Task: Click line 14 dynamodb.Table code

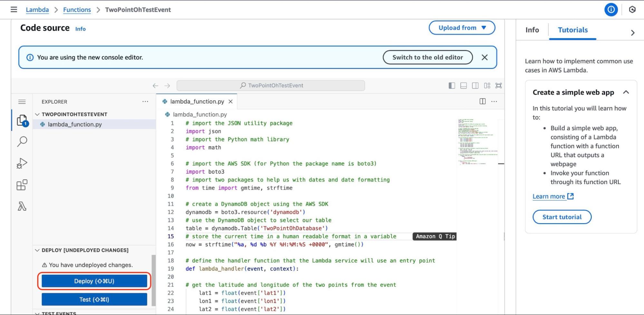Action: (x=257, y=228)
